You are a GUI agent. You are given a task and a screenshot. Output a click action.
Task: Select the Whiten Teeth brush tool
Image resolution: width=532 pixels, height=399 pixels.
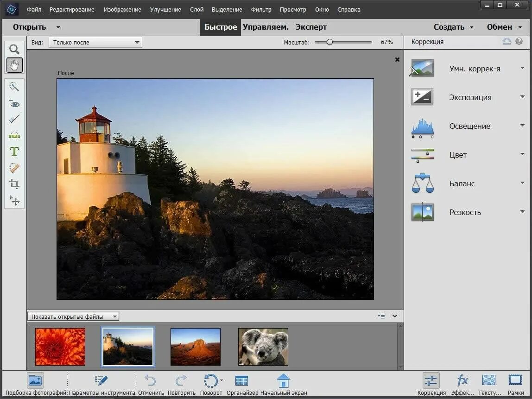pyautogui.click(x=14, y=119)
